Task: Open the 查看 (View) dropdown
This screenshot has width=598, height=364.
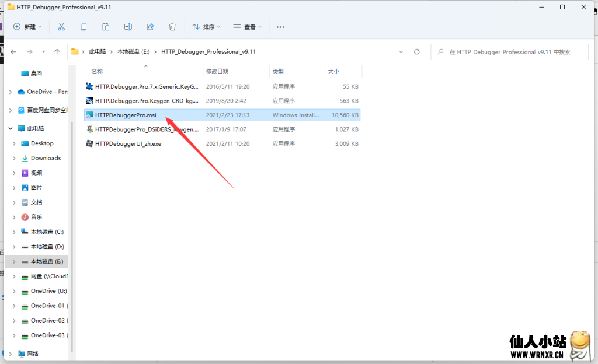Action: (247, 27)
